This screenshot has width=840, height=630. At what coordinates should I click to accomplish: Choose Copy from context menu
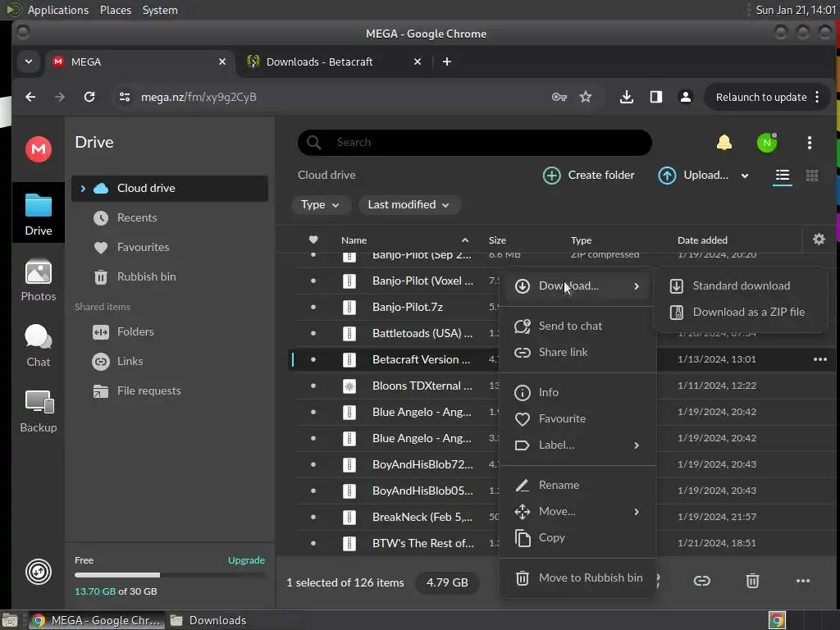(x=577, y=538)
